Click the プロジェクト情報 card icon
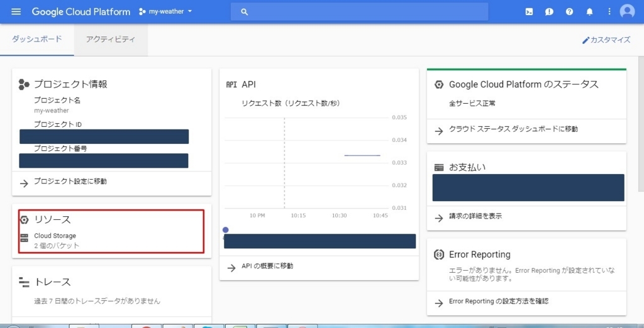The width and height of the screenshot is (644, 328). coord(25,85)
